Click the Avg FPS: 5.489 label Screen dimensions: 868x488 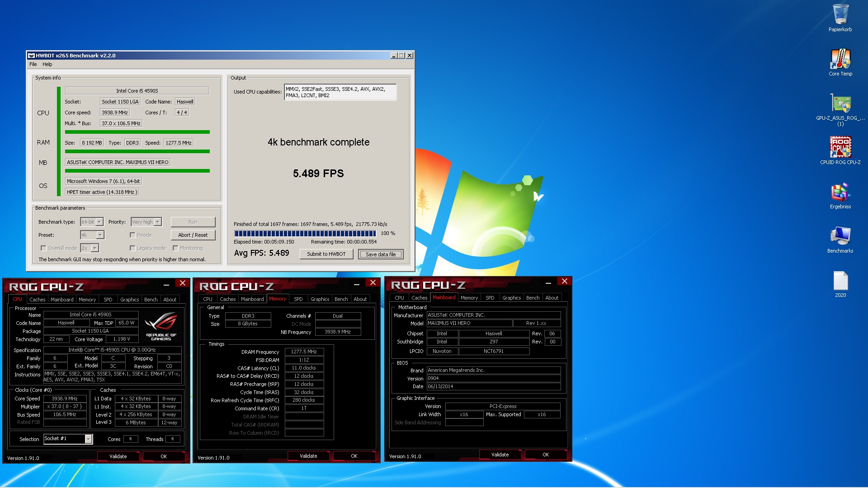(261, 253)
